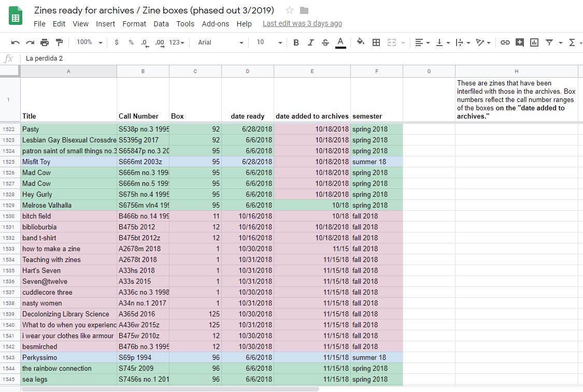Expand the merge cells dropdown arrow
Screen dimensions: 583x392
[403, 43]
